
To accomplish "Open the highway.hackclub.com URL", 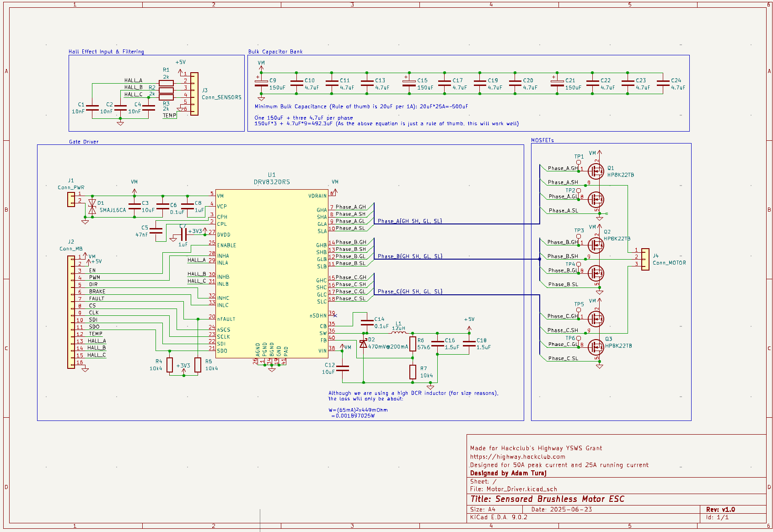I will pos(517,457).
